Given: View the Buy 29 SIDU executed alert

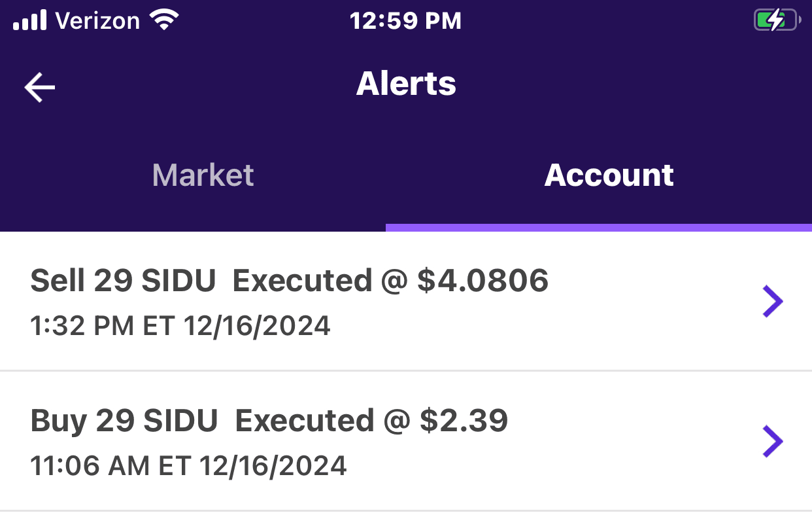Looking at the screenshot, I should [x=269, y=421].
